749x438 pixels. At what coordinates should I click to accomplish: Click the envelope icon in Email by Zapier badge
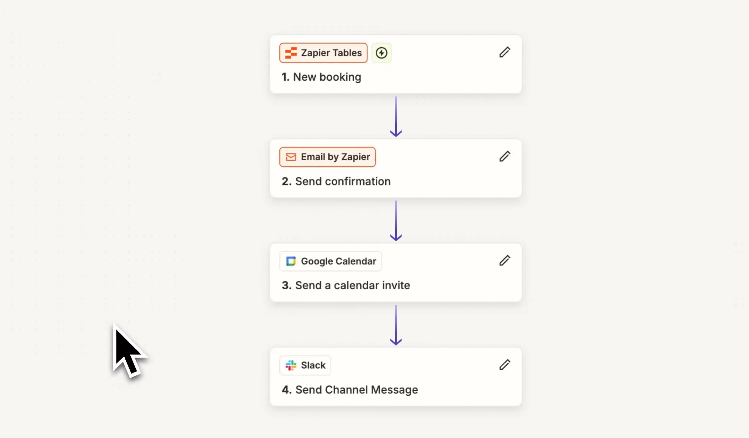[x=291, y=157]
